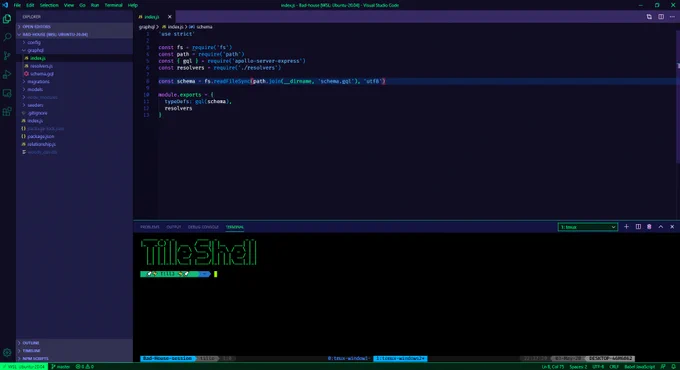The height and width of the screenshot is (370, 680).
Task: Switch to the Debug Console tab
Action: point(203,227)
